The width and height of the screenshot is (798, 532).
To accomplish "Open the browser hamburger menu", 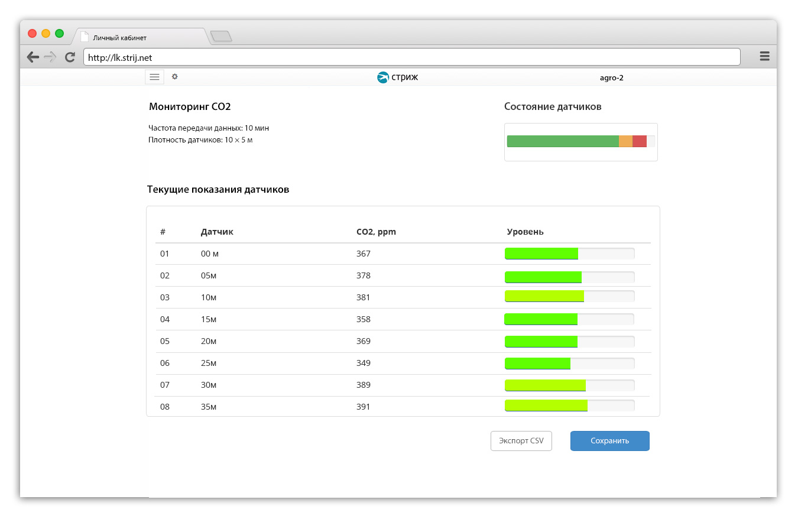I will (x=764, y=56).
